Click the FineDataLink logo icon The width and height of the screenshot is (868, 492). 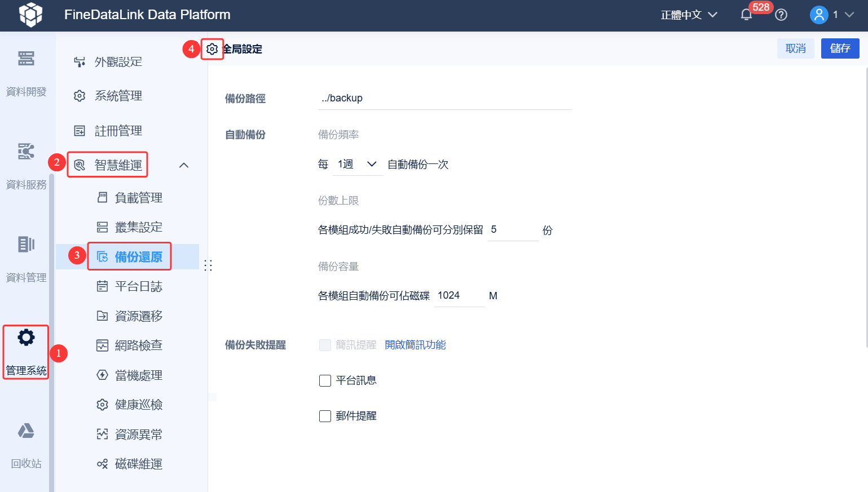31,15
